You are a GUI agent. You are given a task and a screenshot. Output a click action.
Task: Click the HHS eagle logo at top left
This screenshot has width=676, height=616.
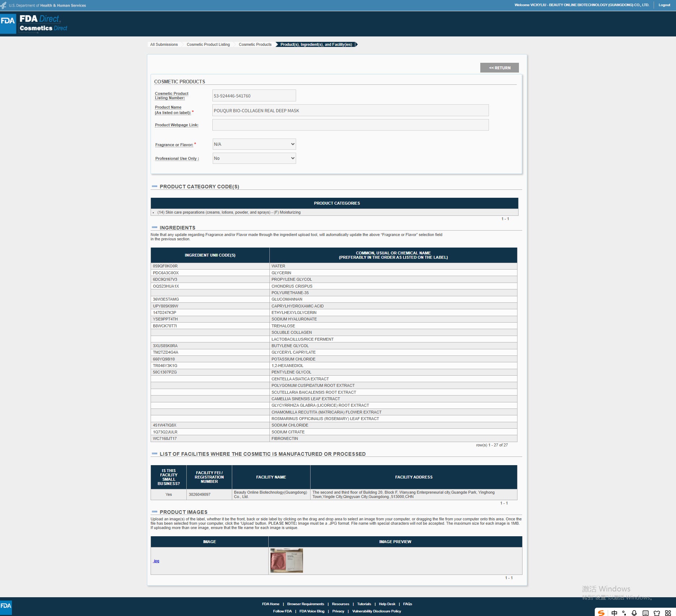coord(4,5)
